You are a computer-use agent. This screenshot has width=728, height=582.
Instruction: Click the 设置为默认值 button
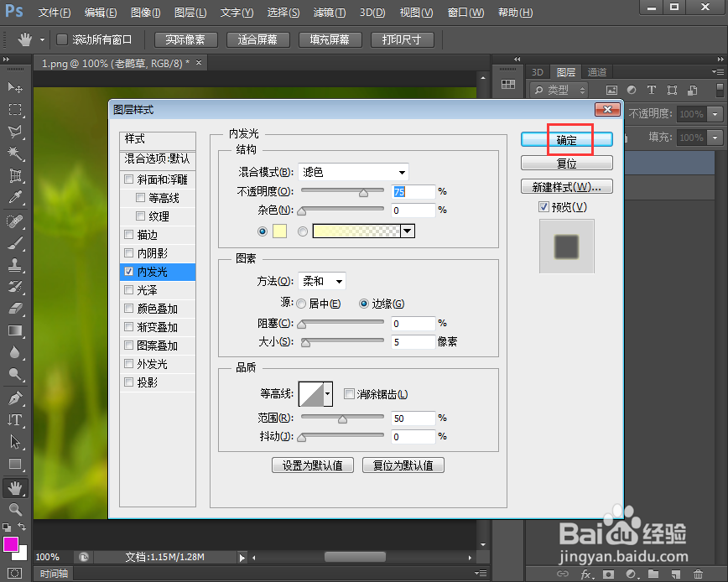[312, 465]
